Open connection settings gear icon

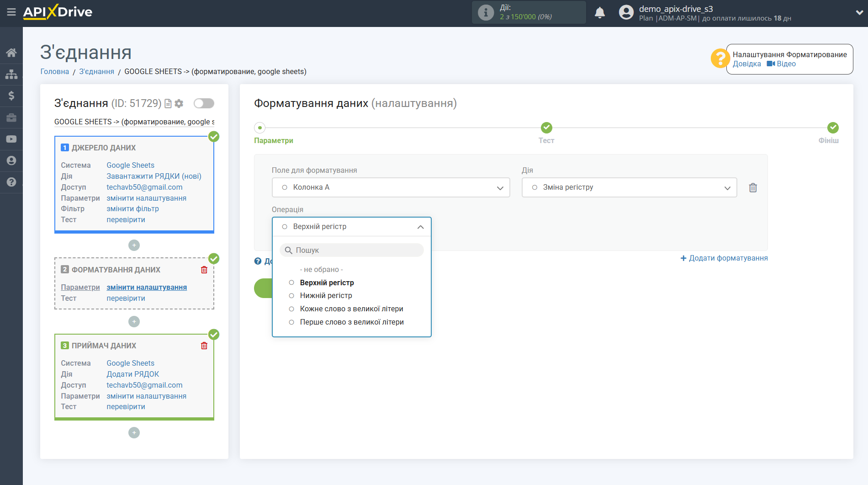coord(179,104)
